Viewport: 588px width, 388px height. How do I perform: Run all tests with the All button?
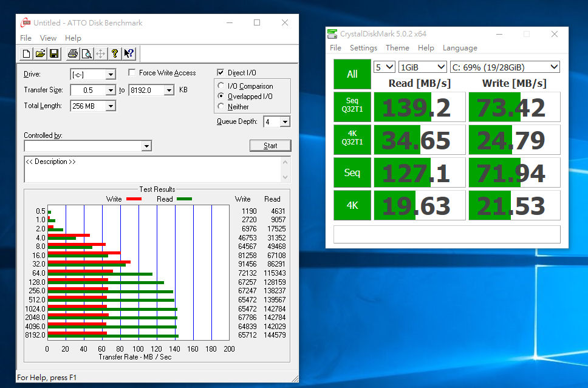[x=352, y=74]
